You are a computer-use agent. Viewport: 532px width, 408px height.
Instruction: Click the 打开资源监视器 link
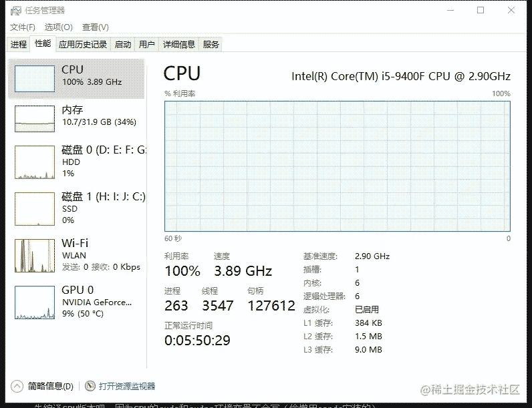pyautogui.click(x=127, y=386)
